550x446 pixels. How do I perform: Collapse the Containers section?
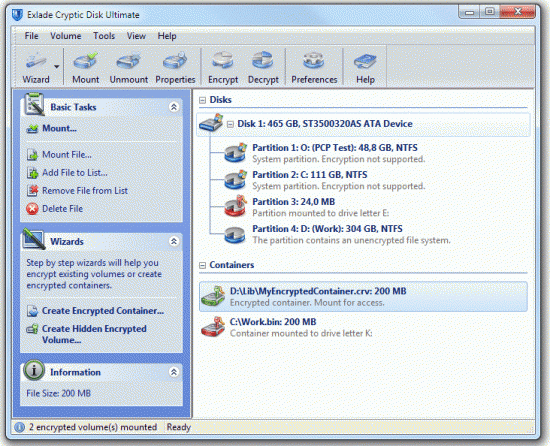tap(202, 265)
